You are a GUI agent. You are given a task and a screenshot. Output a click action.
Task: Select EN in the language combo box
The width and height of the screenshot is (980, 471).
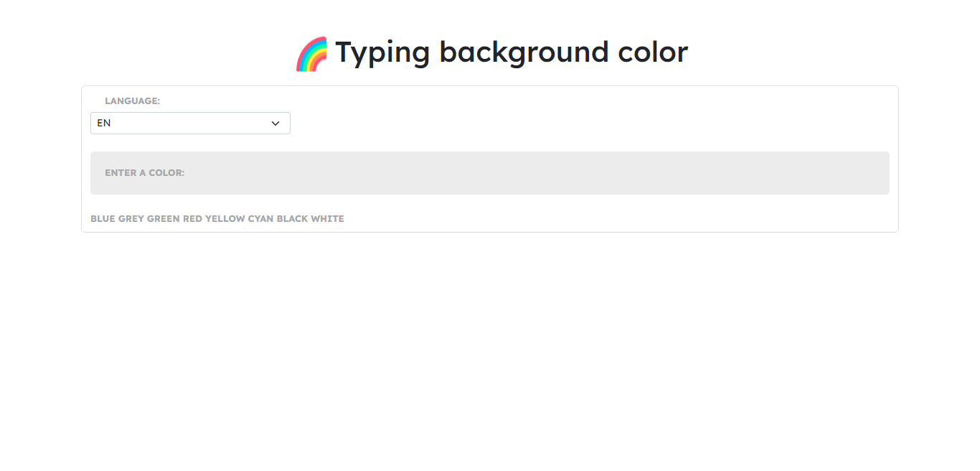pos(190,123)
